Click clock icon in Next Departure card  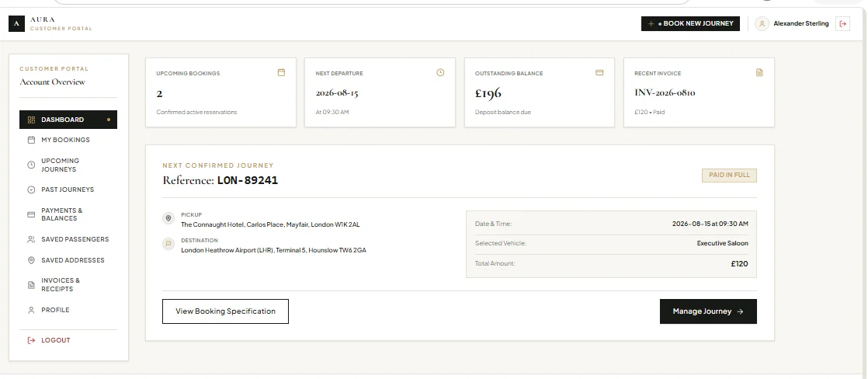(x=441, y=72)
